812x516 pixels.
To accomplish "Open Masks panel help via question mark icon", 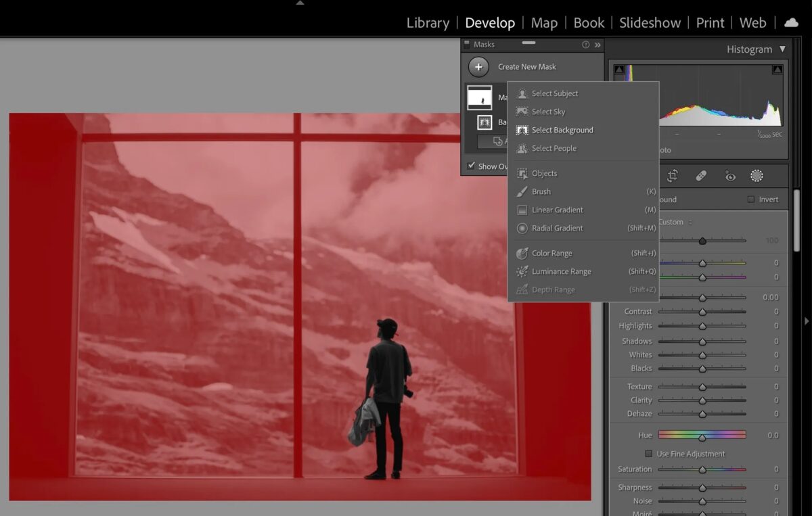I will tap(585, 45).
